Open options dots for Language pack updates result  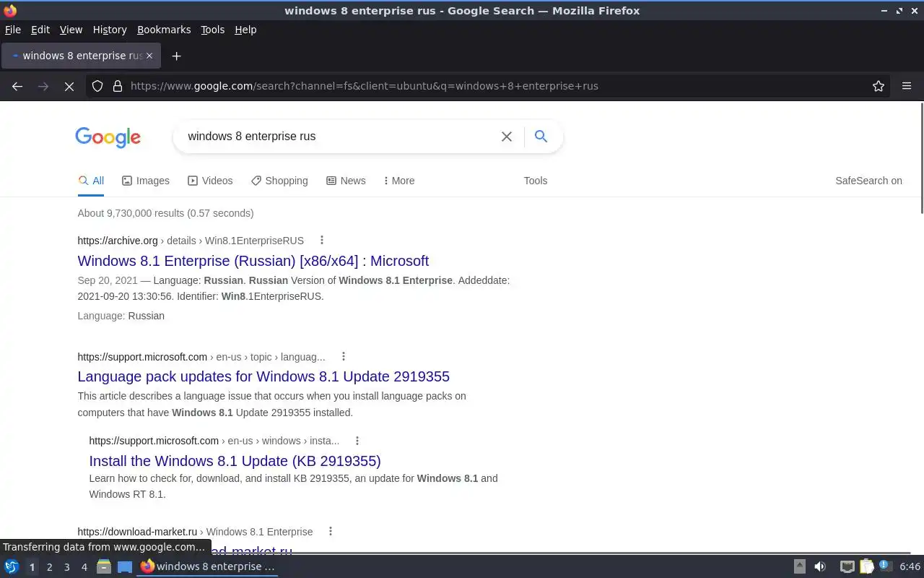pyautogui.click(x=344, y=356)
